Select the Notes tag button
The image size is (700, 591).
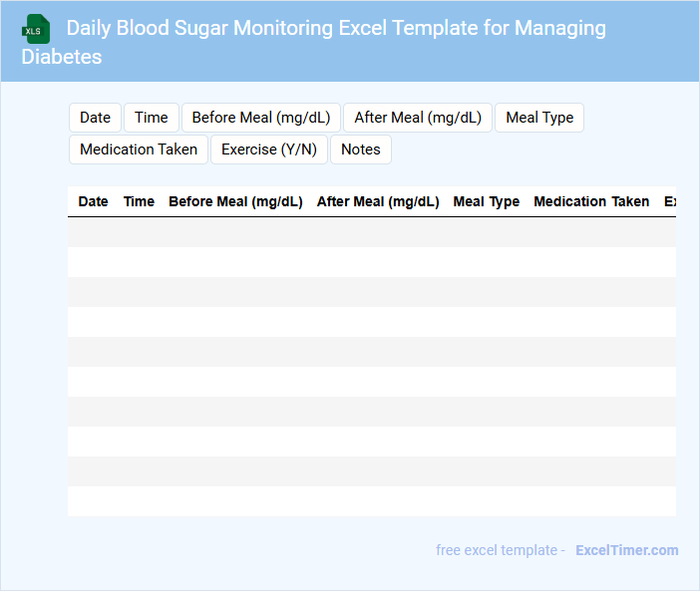pos(361,149)
